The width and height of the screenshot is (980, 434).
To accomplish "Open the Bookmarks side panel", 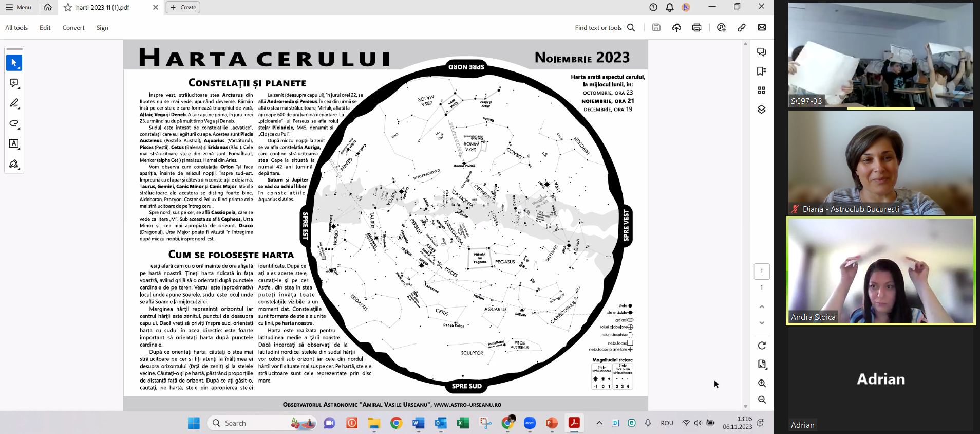I will (762, 71).
